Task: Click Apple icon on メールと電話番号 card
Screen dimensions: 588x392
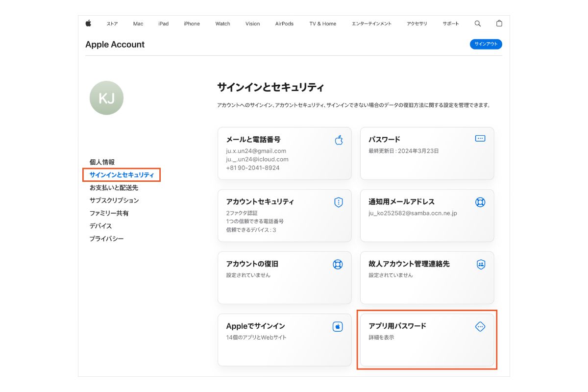Action: pyautogui.click(x=339, y=141)
